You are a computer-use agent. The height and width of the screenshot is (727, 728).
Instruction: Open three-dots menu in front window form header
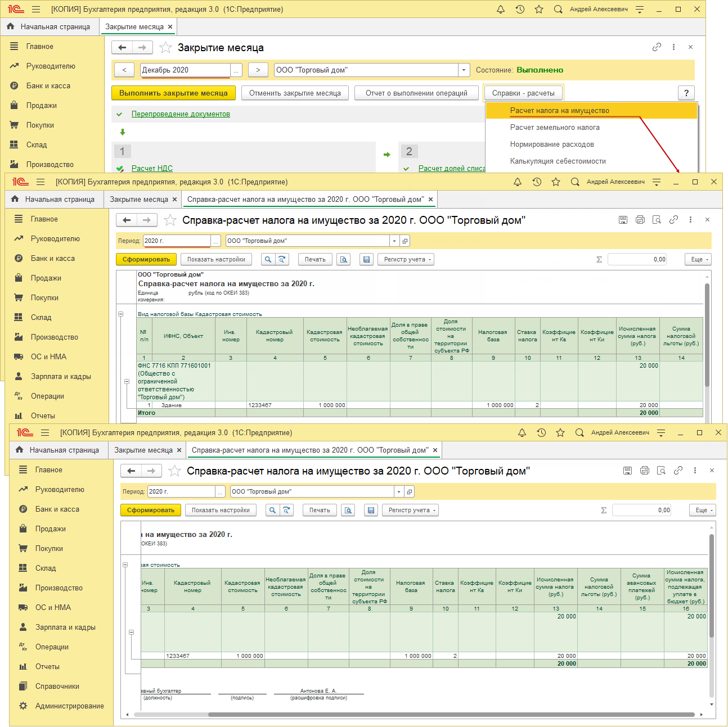pos(695,471)
